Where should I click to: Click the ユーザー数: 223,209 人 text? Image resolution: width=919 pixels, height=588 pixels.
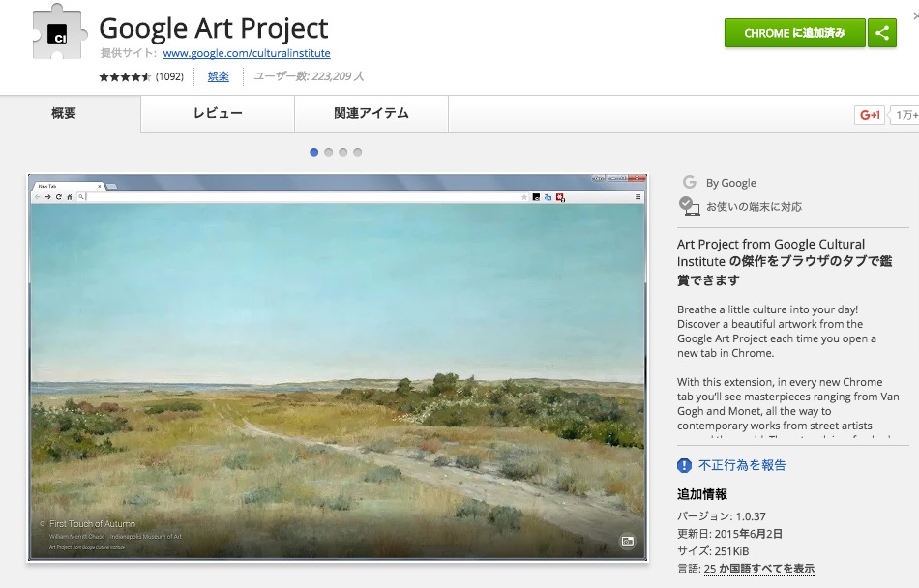pyautogui.click(x=309, y=76)
